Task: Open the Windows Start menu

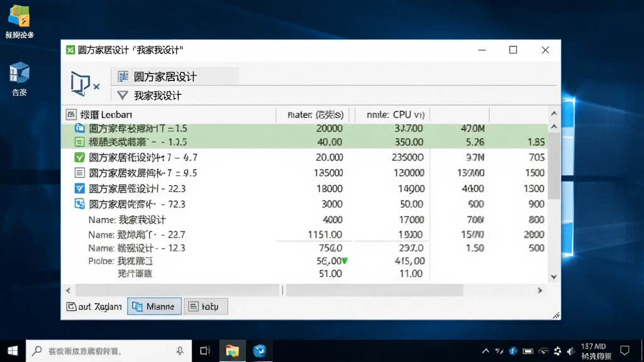Action: tap(13, 351)
